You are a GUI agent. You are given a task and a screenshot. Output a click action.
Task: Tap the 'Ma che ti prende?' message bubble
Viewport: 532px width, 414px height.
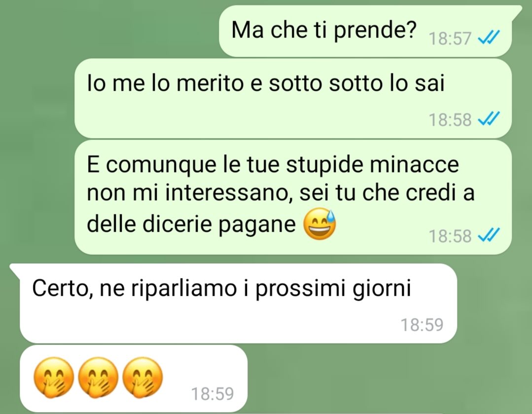(365, 31)
